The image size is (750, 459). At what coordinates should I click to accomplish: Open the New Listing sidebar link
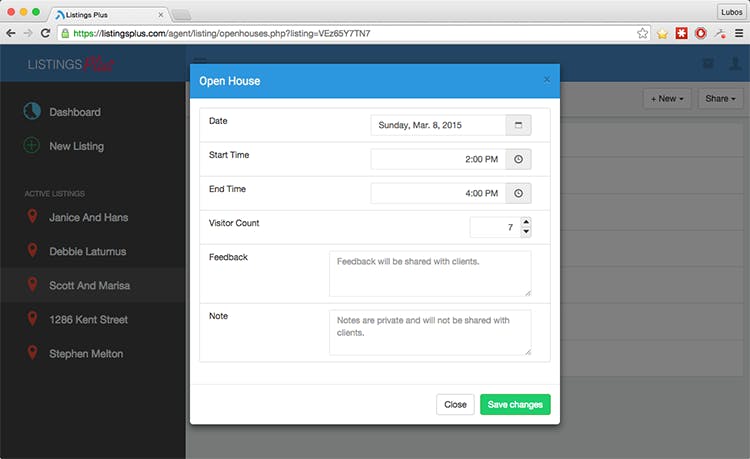click(x=77, y=146)
